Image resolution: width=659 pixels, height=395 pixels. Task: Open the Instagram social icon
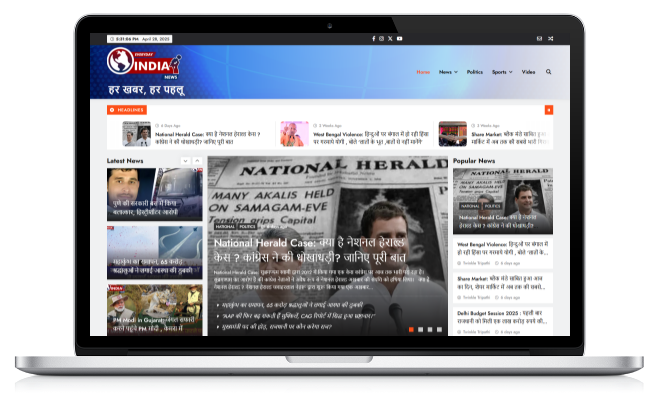382,39
